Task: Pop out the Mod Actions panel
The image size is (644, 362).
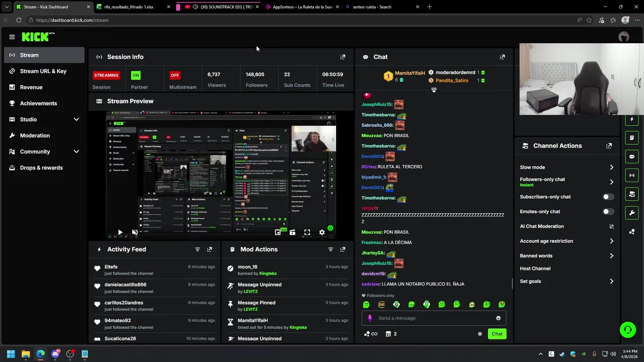Action: (343, 249)
